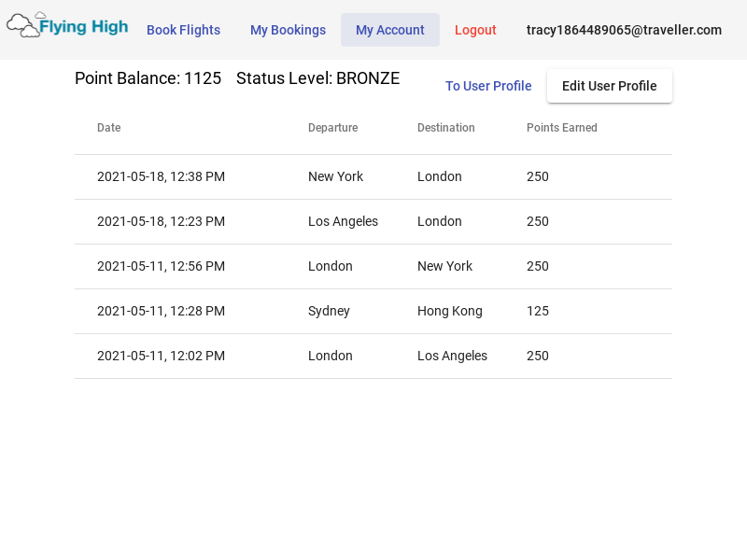This screenshot has height=560, width=747.
Task: Select the New York to London row
Action: pos(373,176)
